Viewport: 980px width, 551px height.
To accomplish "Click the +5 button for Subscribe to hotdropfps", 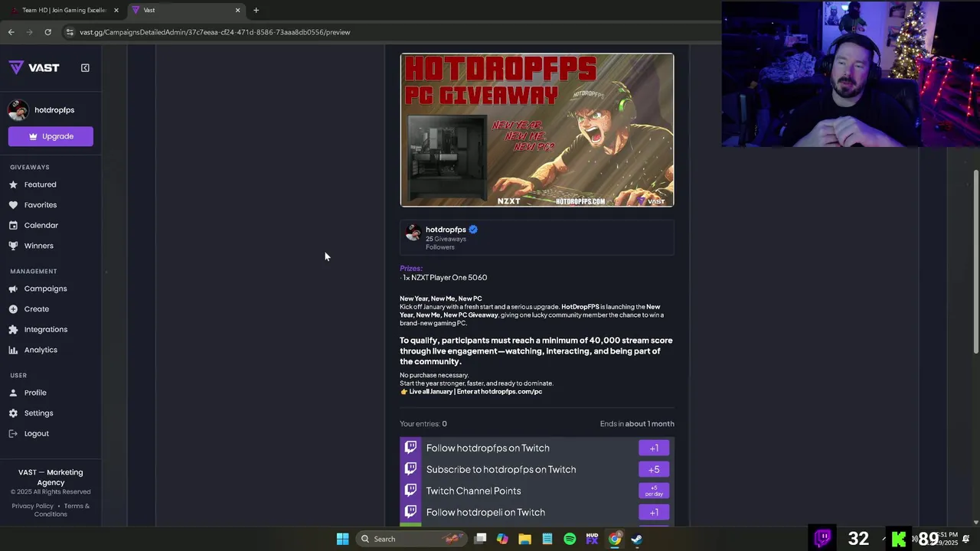I will (x=654, y=469).
